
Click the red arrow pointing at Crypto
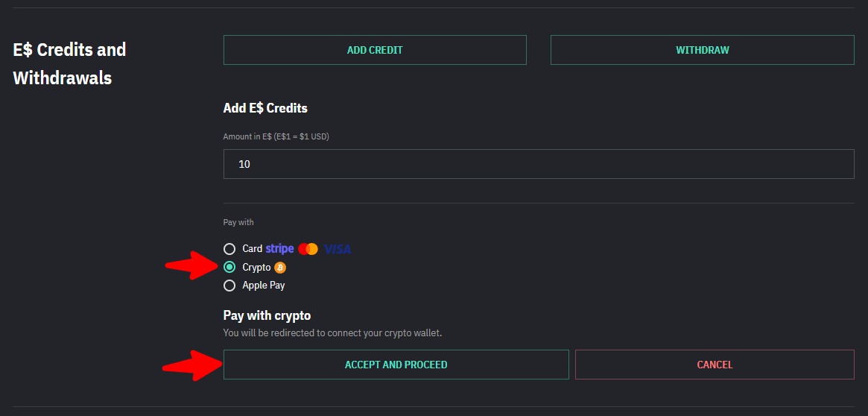click(x=189, y=265)
